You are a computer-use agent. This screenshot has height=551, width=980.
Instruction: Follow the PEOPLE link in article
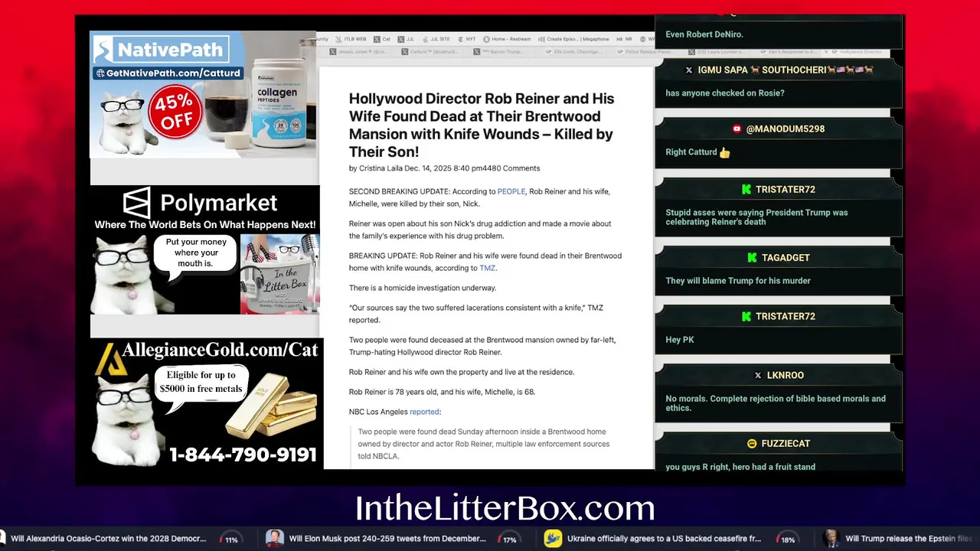click(x=511, y=191)
